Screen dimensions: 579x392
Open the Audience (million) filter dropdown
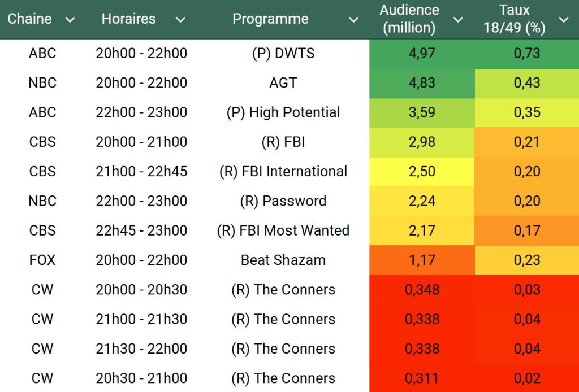[x=459, y=20]
